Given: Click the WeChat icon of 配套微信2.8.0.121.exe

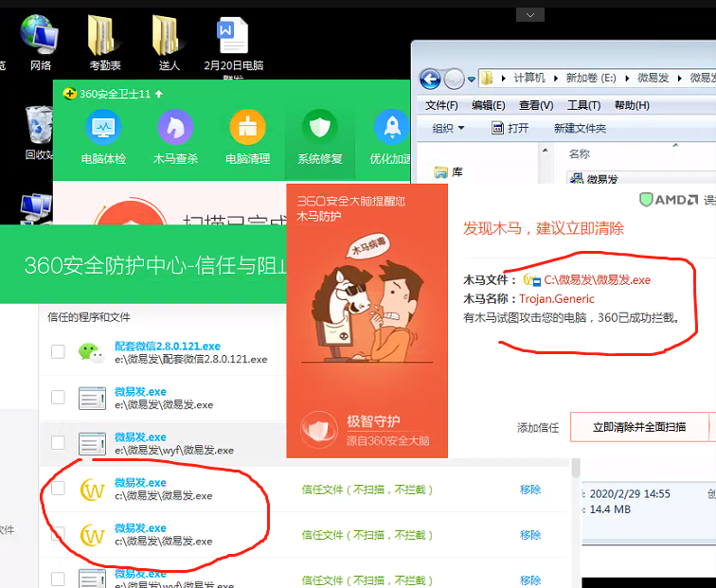Looking at the screenshot, I should [x=91, y=352].
